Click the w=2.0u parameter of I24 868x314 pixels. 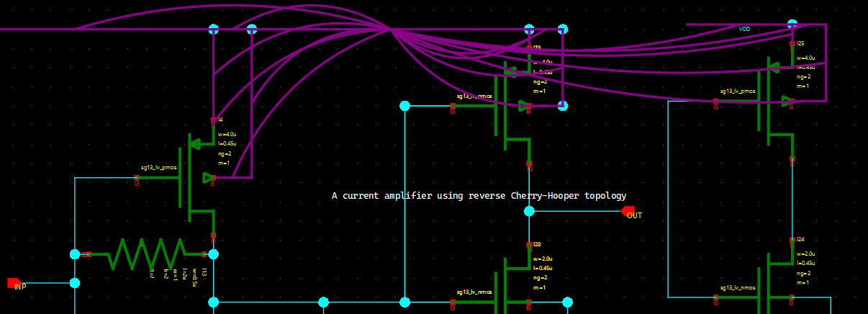[805, 254]
